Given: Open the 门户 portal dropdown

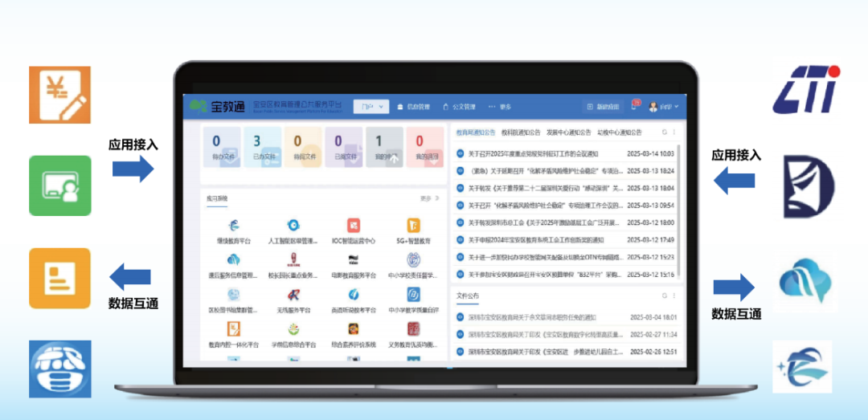Looking at the screenshot, I should coord(371,107).
